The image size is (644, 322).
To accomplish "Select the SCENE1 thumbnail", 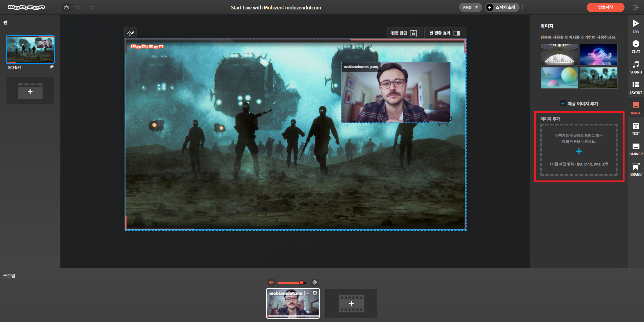I will [x=30, y=49].
